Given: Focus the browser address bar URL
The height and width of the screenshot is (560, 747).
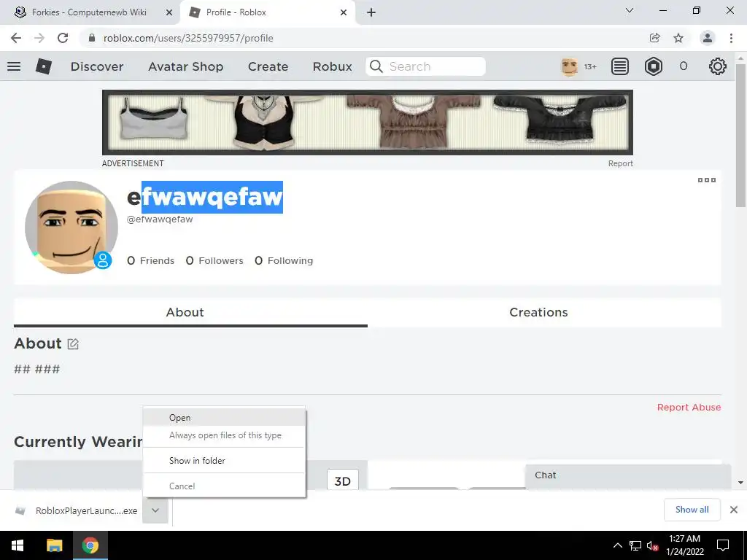Looking at the screenshot, I should (188, 38).
